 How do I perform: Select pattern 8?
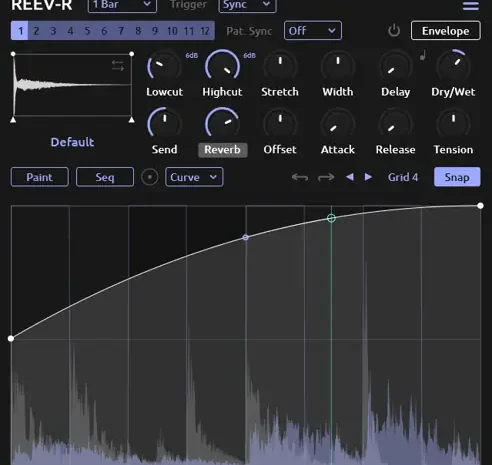[138, 31]
